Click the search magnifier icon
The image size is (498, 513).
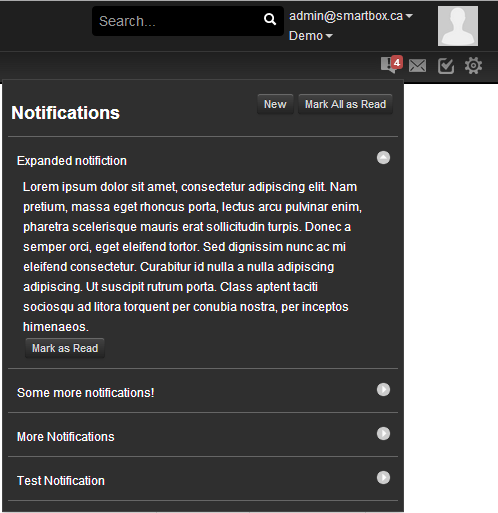(270, 19)
